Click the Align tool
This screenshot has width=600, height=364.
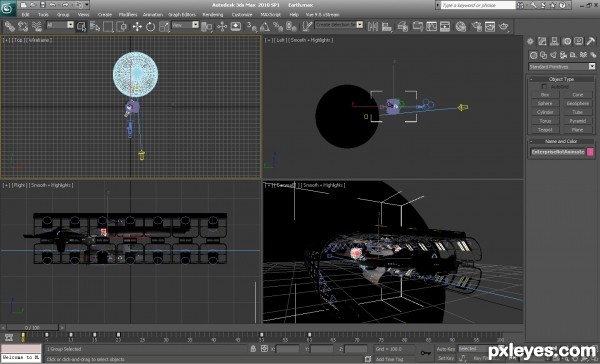(387, 26)
